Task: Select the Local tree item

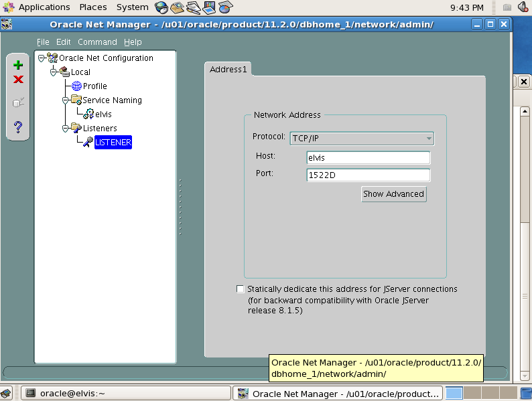Action: tap(81, 72)
